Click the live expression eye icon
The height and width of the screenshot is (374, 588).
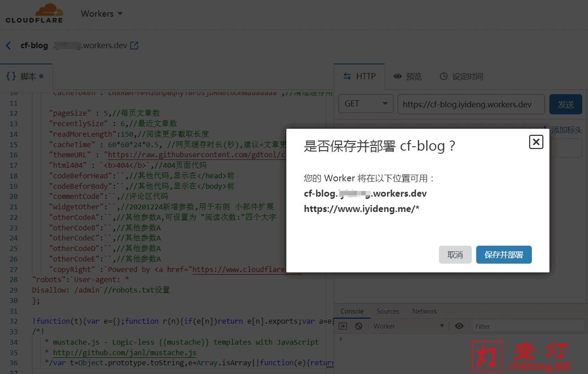point(459,326)
